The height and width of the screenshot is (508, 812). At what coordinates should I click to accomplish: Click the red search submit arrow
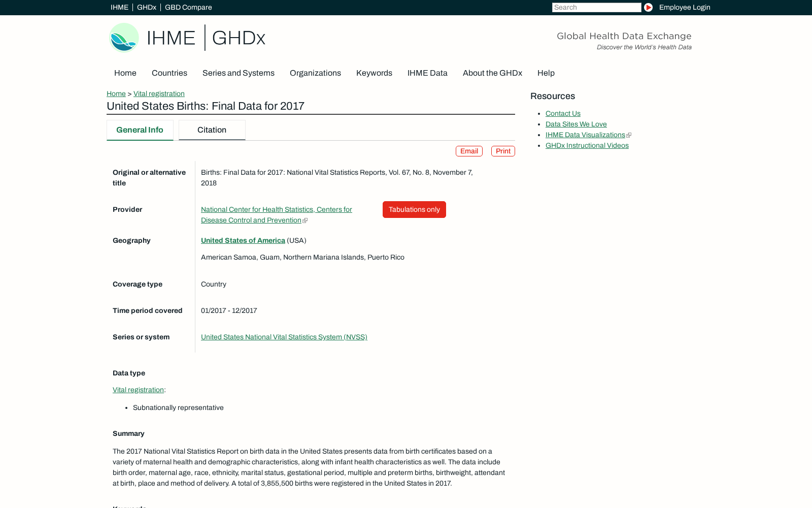pyautogui.click(x=648, y=7)
